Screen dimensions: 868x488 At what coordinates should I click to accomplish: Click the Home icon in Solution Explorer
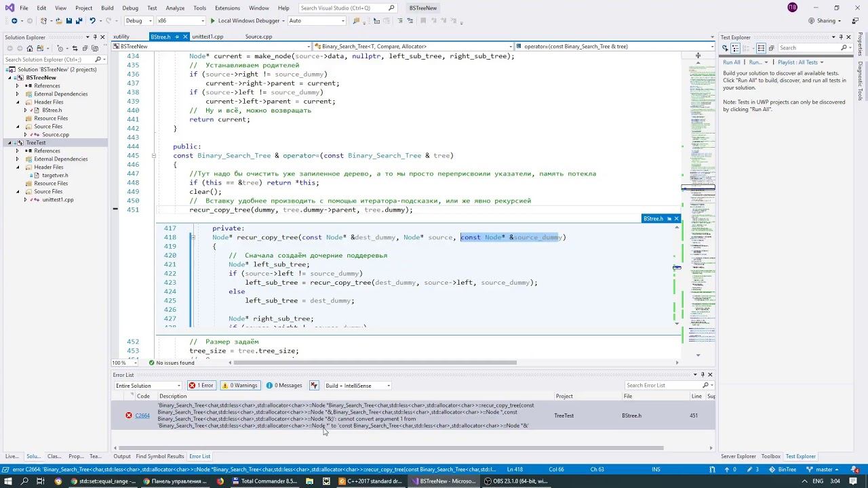[29, 48]
